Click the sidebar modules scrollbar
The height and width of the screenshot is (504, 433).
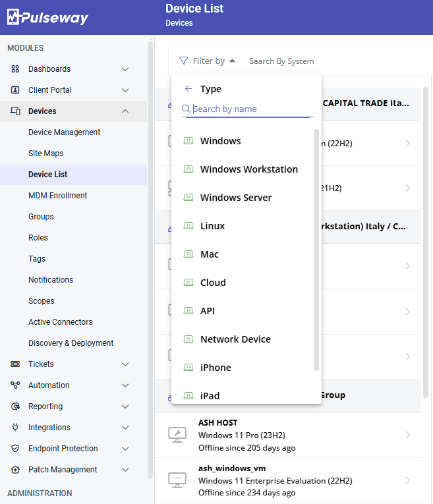click(150, 260)
